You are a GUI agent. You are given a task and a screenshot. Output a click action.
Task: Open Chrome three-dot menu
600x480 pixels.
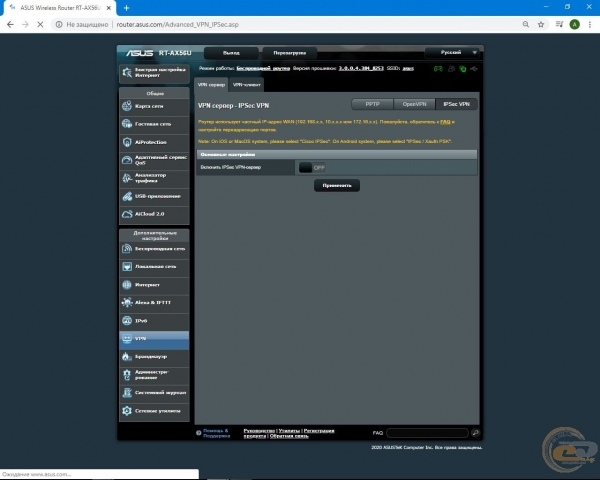point(590,24)
